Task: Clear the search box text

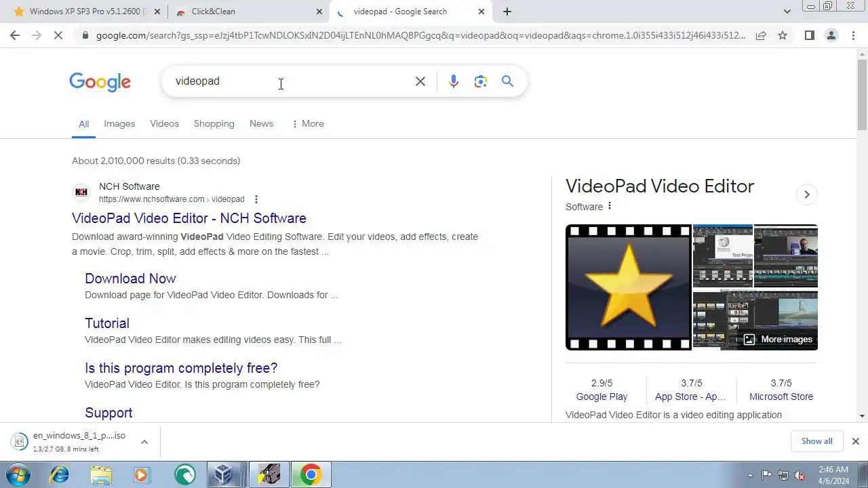Action: (x=420, y=81)
